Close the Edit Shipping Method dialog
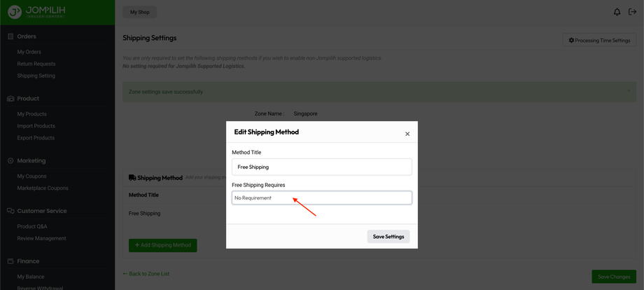Screen dimensions: 644x290 point(407,134)
